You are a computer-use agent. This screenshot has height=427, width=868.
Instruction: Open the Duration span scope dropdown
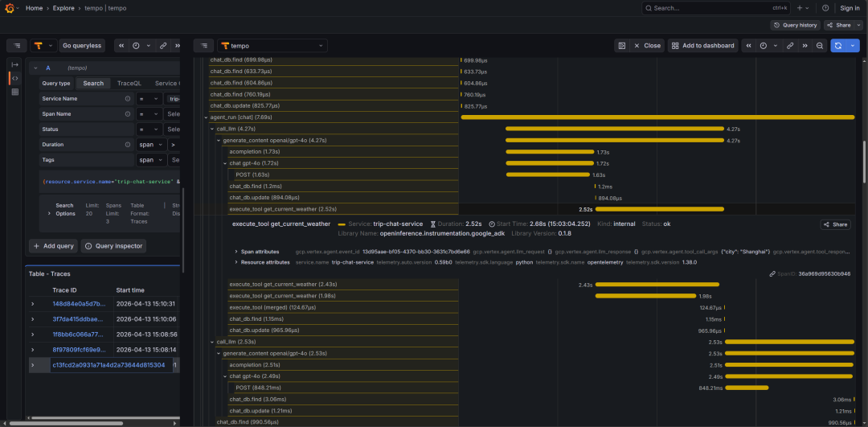pyautogui.click(x=152, y=145)
